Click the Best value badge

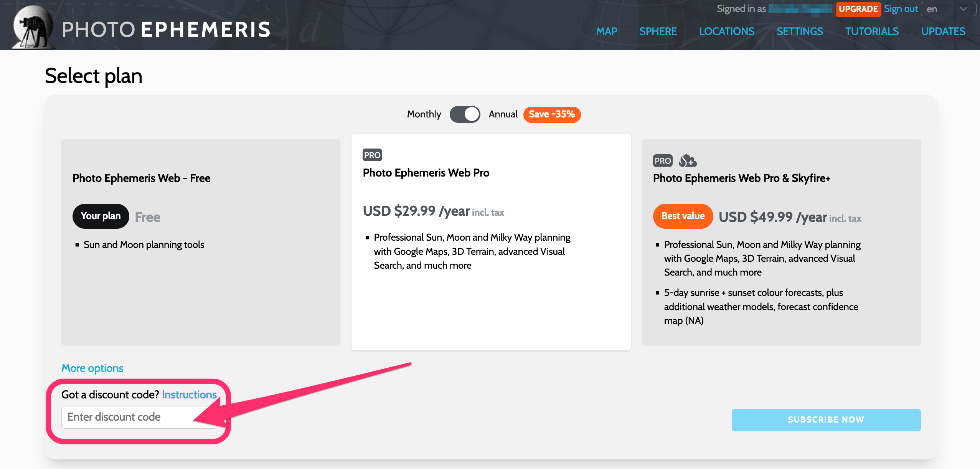click(x=683, y=216)
